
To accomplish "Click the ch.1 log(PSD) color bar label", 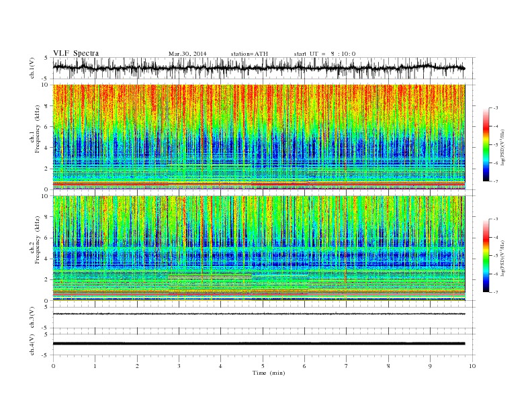I will click(502, 147).
